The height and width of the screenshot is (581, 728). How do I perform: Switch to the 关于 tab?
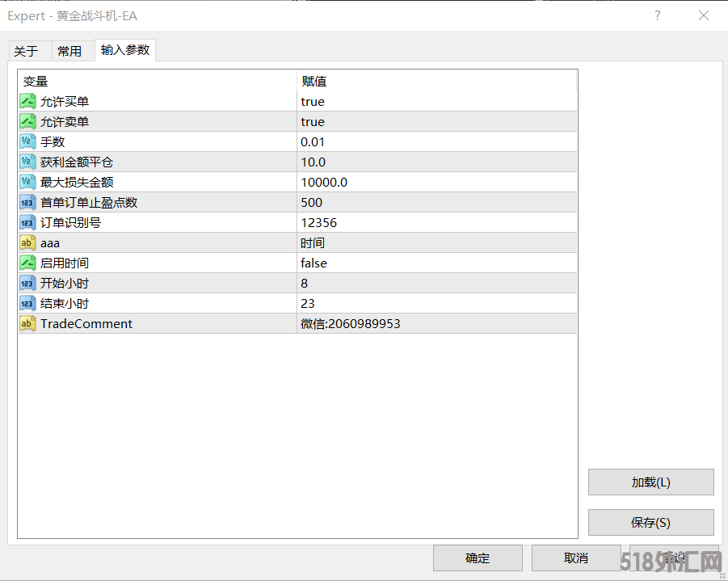click(26, 51)
